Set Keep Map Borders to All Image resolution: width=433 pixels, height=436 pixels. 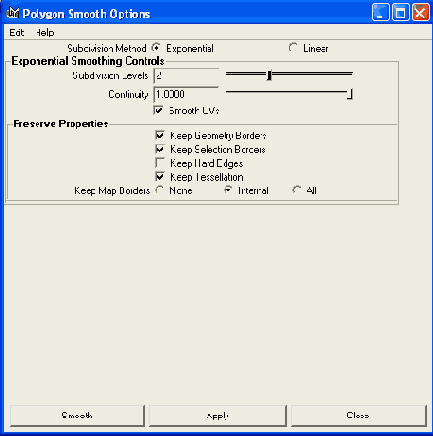(296, 190)
